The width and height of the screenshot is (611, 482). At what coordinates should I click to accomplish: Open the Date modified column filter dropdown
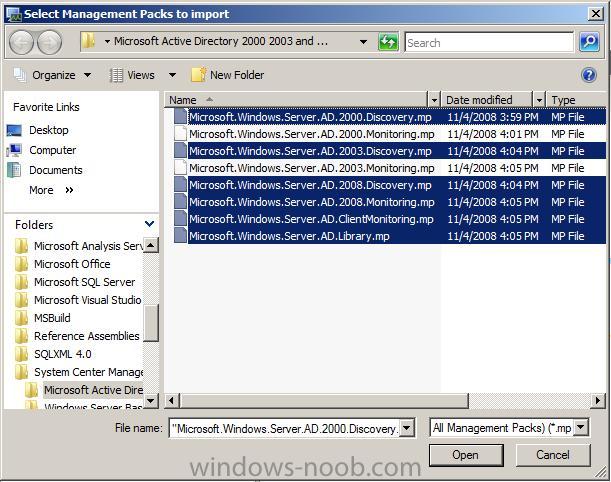tap(539, 100)
